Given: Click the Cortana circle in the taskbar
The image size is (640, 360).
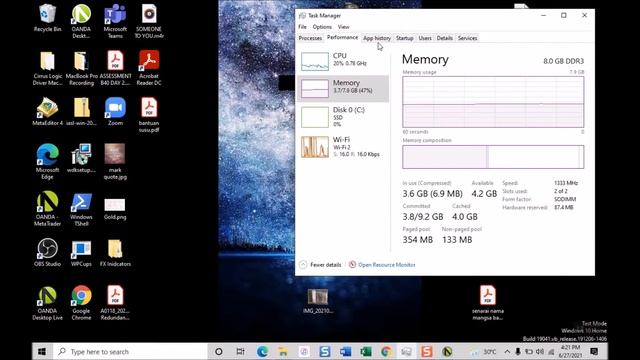Looking at the screenshot, I should coord(219,351).
